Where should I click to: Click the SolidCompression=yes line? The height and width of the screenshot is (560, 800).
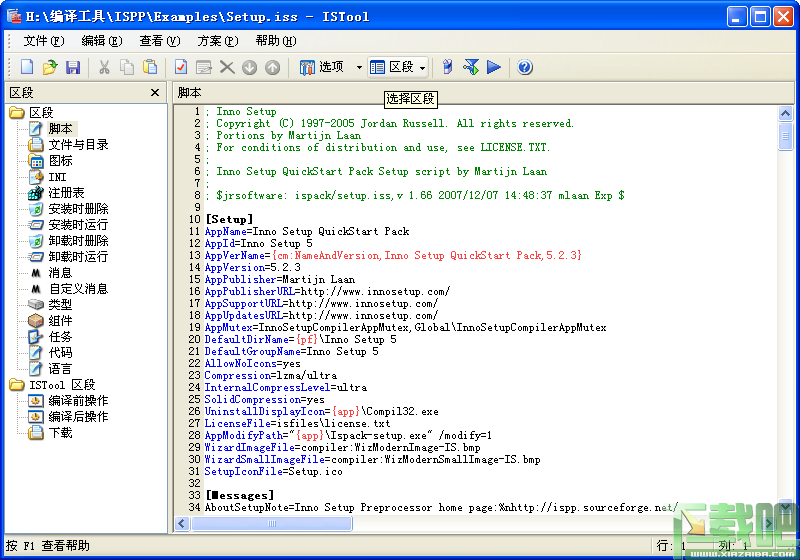tap(264, 399)
